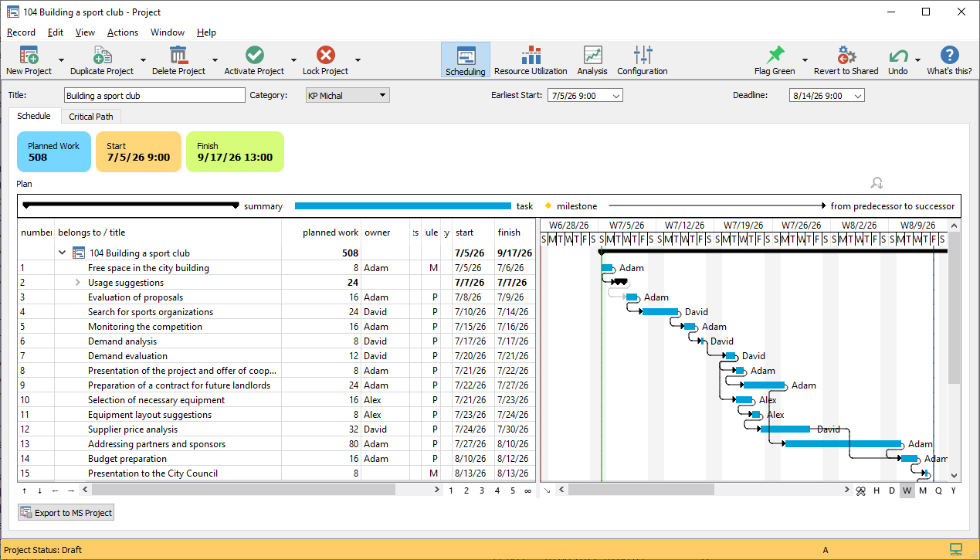This screenshot has width=980, height=560.
Task: Click the Title field containing Building a sport club
Action: point(154,96)
